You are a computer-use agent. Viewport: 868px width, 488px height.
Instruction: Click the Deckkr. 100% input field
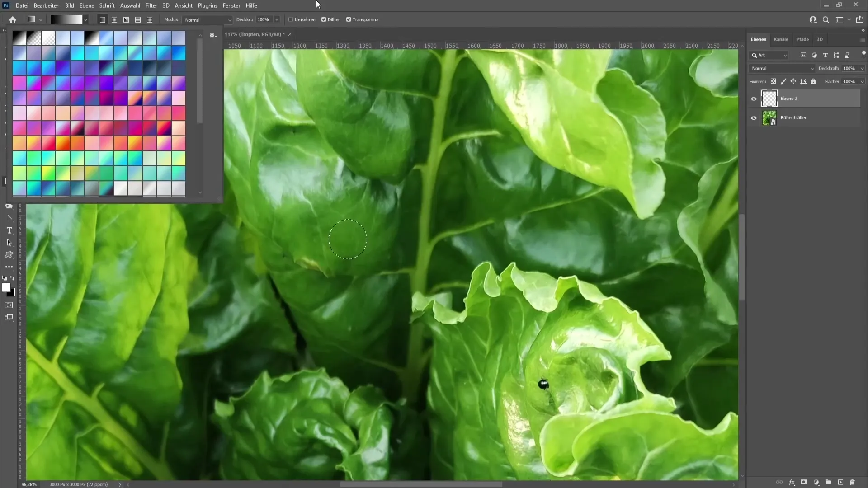264,19
